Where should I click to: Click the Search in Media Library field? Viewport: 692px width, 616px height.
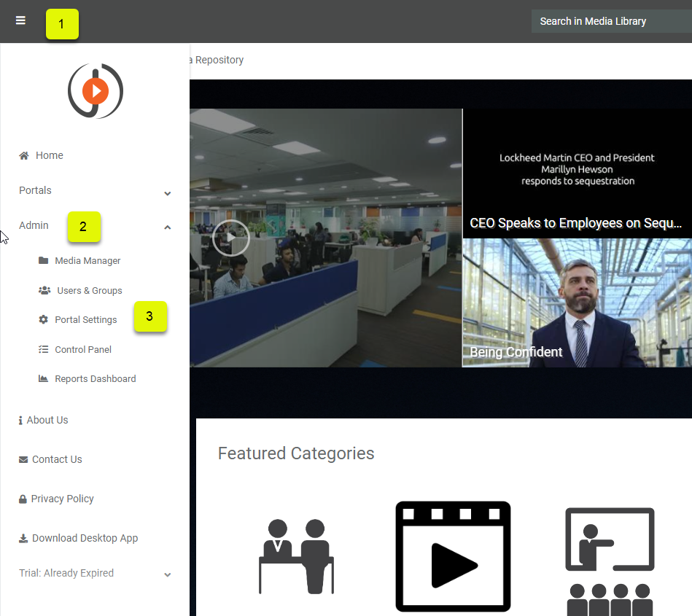[611, 21]
